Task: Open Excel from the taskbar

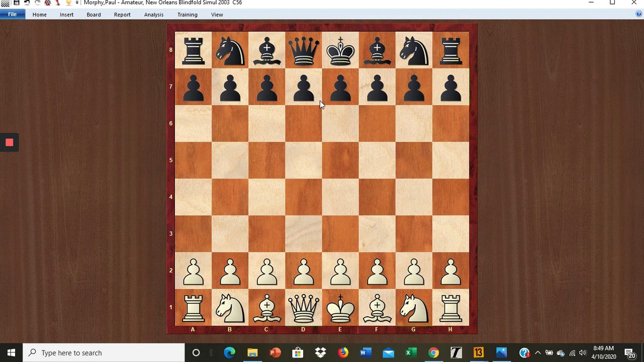Action: pos(411,352)
